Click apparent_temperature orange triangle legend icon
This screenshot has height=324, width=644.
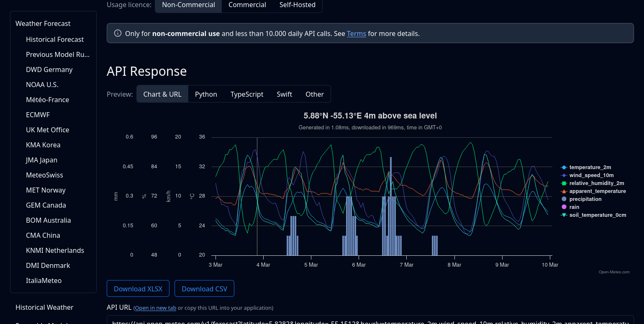(x=564, y=191)
